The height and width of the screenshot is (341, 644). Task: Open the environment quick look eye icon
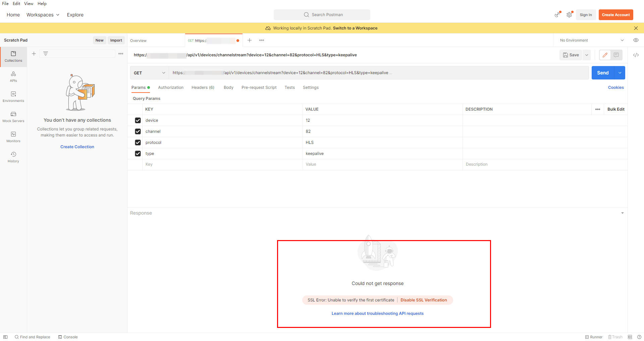tap(636, 40)
